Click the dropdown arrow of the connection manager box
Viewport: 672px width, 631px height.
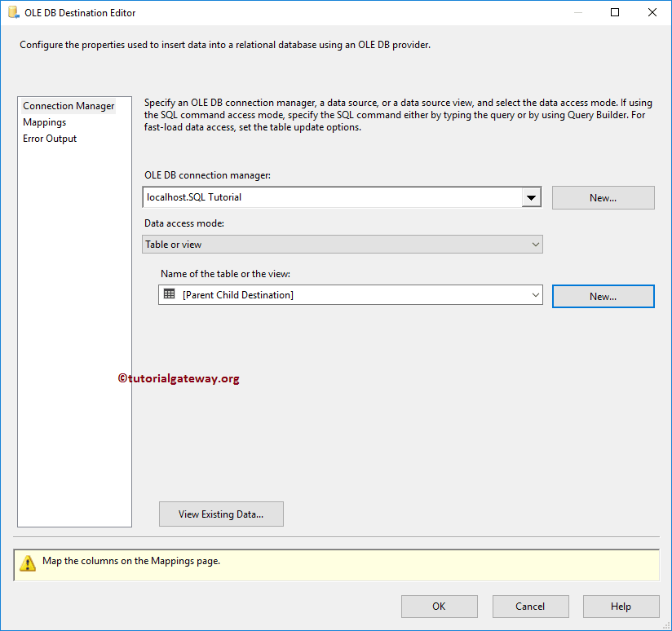click(x=531, y=197)
